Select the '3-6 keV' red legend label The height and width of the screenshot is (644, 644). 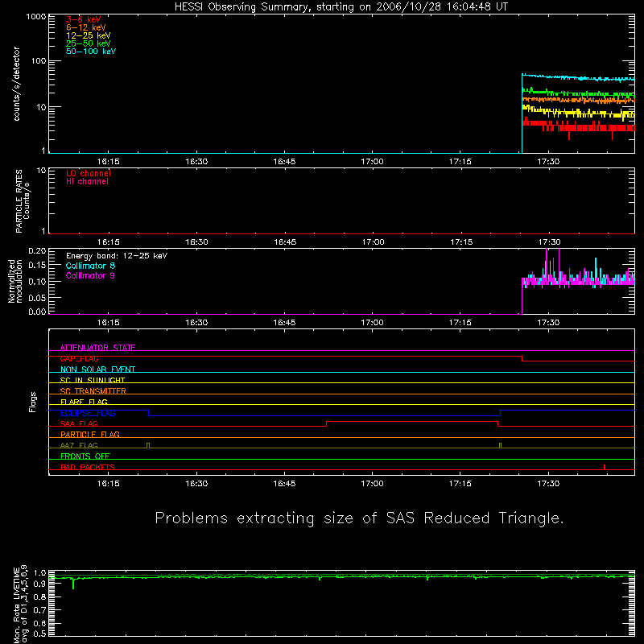(83, 19)
